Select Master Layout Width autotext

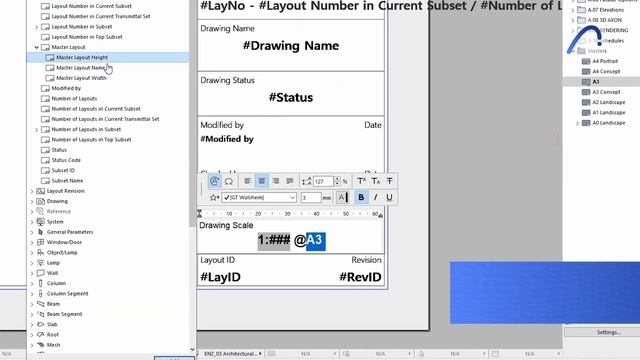(81, 78)
